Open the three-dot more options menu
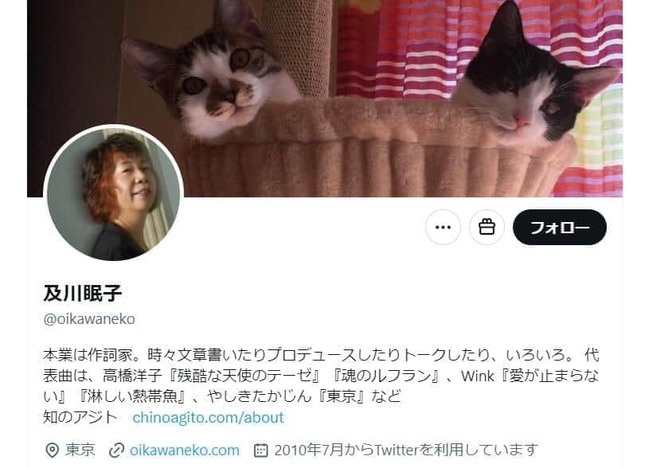The height and width of the screenshot is (468, 645). click(x=443, y=227)
